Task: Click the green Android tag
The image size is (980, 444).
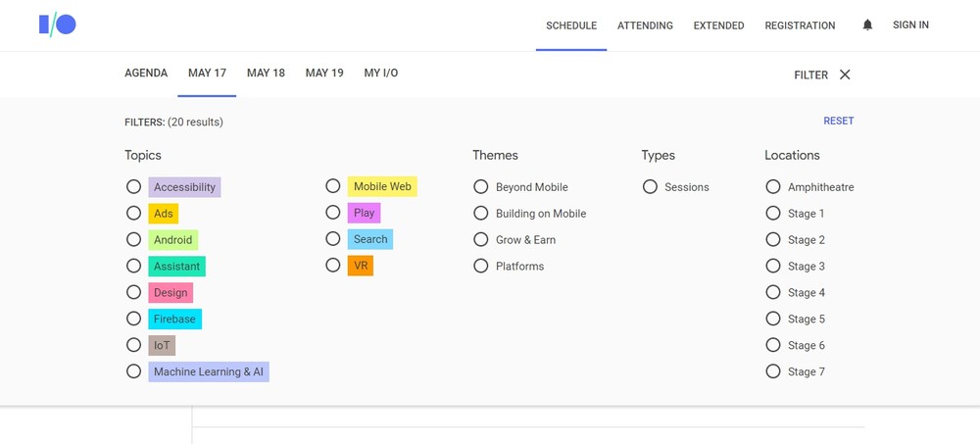Action: pos(173,239)
